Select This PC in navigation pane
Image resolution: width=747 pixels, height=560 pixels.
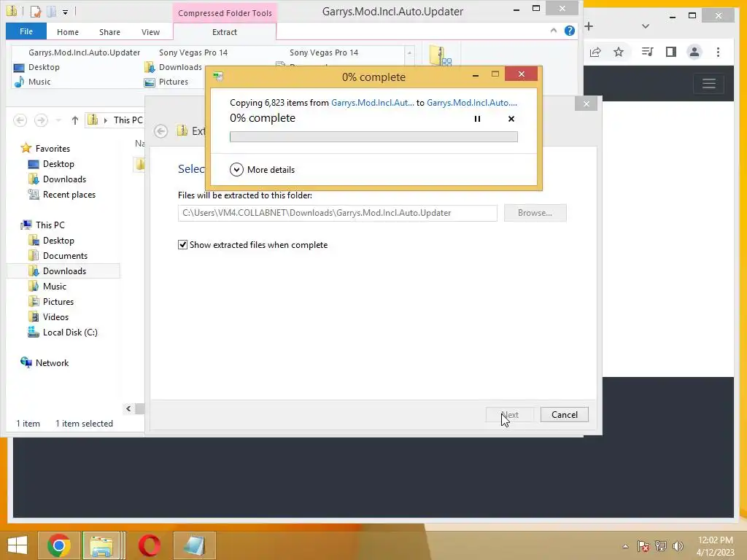[x=42, y=225]
